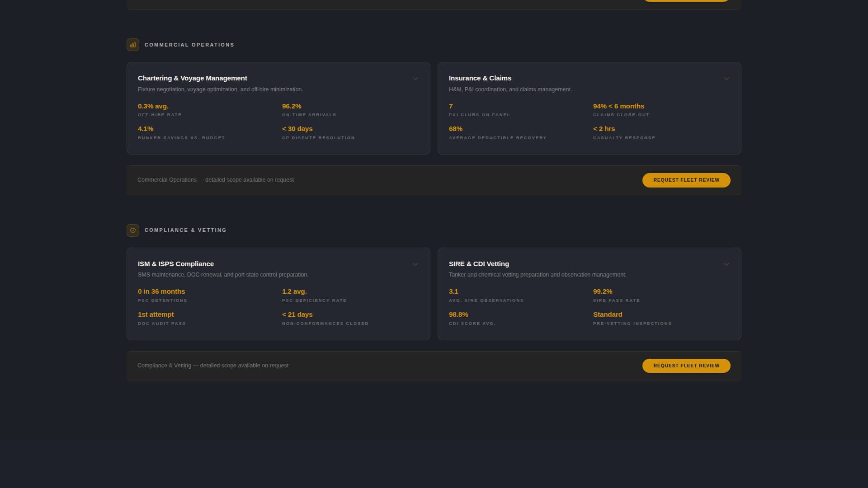Expand the Insurance & Claims chevron
Viewport: 868px width, 488px height.
coord(726,79)
